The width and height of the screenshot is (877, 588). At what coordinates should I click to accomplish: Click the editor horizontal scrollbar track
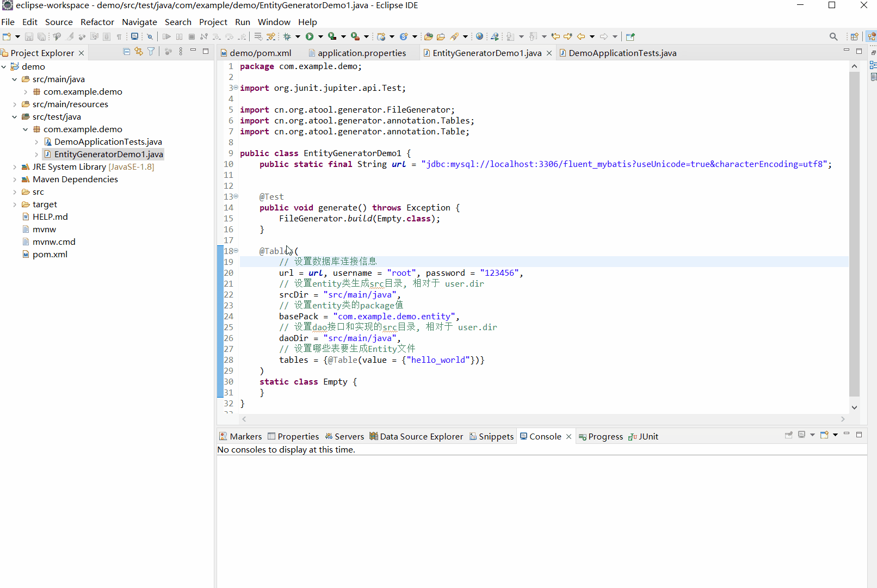(x=544, y=419)
